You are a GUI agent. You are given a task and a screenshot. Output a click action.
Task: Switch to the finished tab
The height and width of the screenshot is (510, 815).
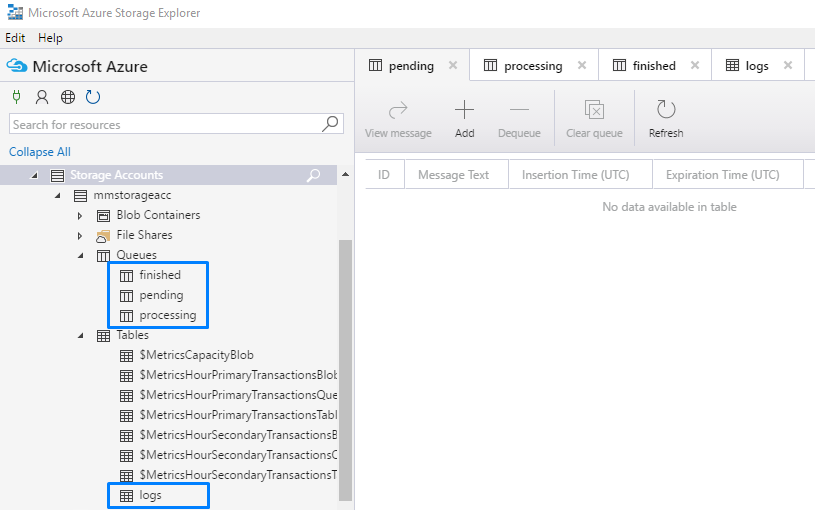tap(654, 66)
